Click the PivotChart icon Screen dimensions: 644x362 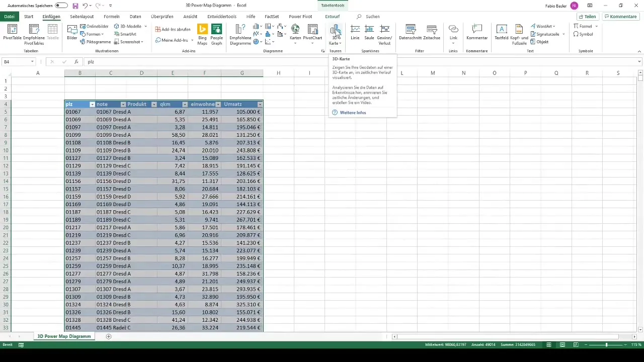[312, 33]
